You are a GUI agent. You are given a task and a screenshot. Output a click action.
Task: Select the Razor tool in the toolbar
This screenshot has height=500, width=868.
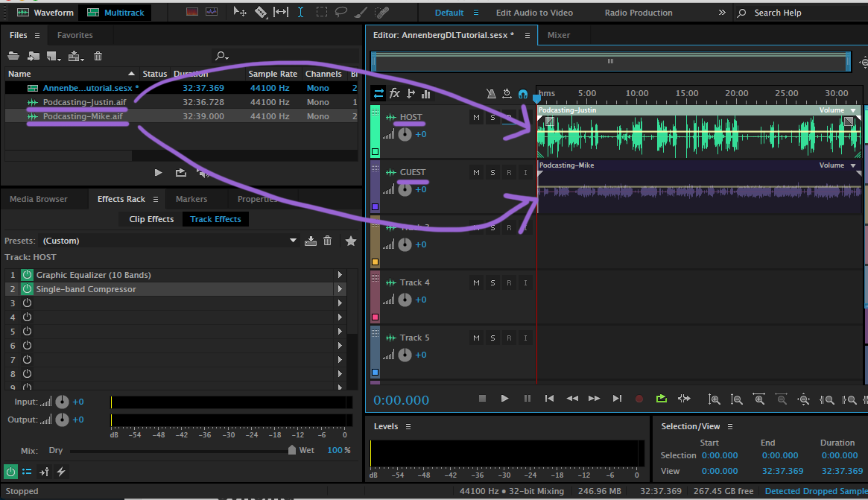pos(261,12)
